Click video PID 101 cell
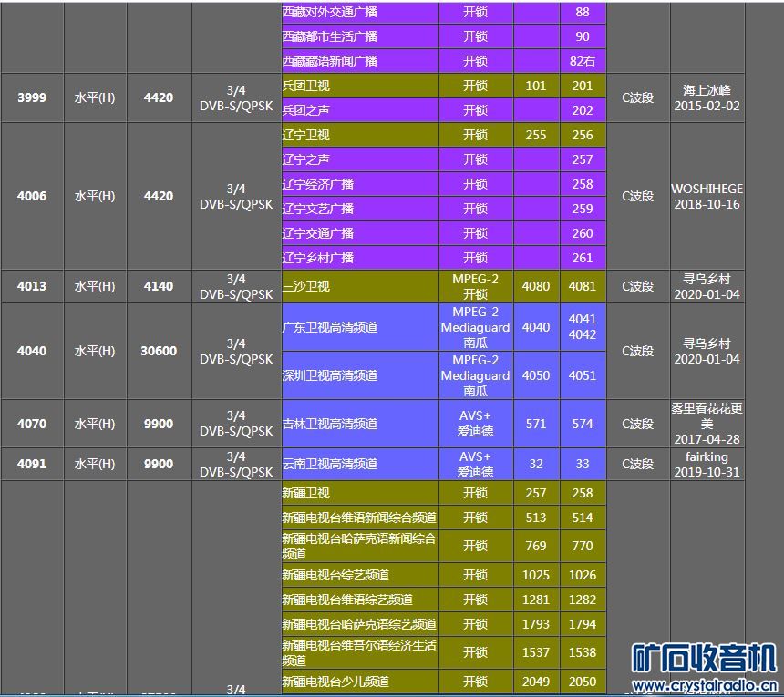784x697 pixels. [x=536, y=86]
